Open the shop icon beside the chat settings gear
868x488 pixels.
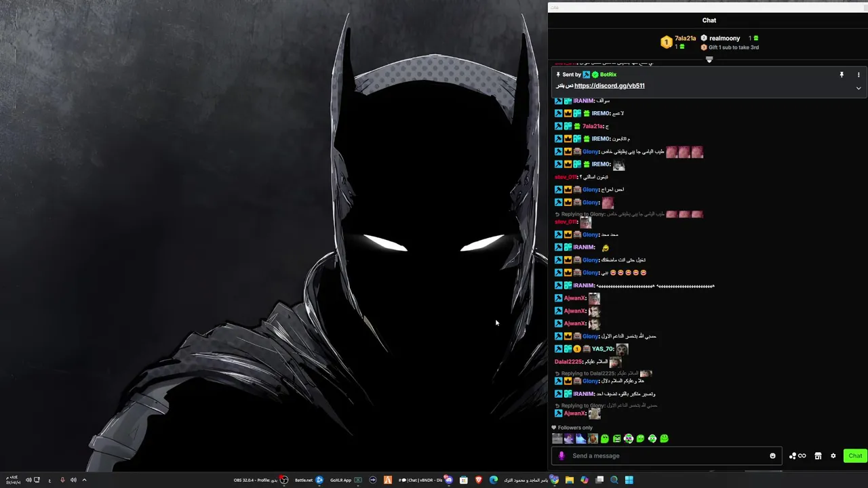[x=818, y=456]
